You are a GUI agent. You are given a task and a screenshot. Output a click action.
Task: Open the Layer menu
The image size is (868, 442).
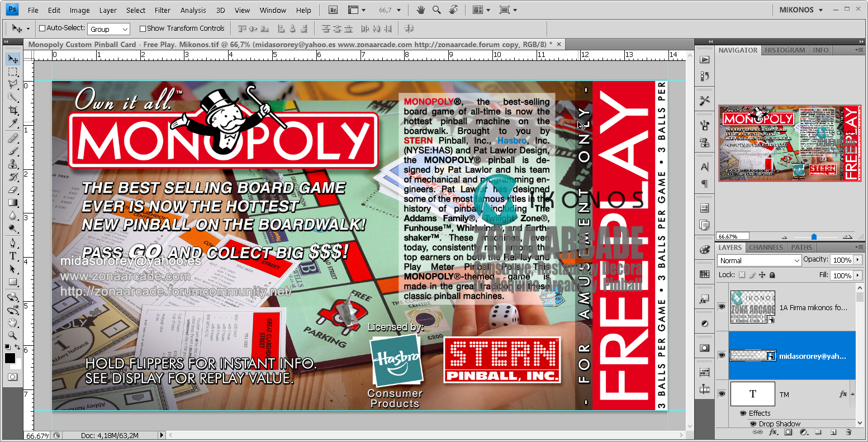[108, 10]
